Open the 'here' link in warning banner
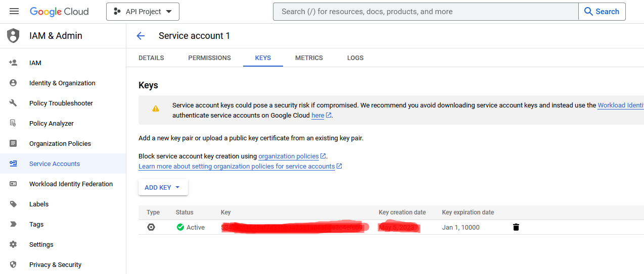The width and height of the screenshot is (644, 274). [317, 116]
